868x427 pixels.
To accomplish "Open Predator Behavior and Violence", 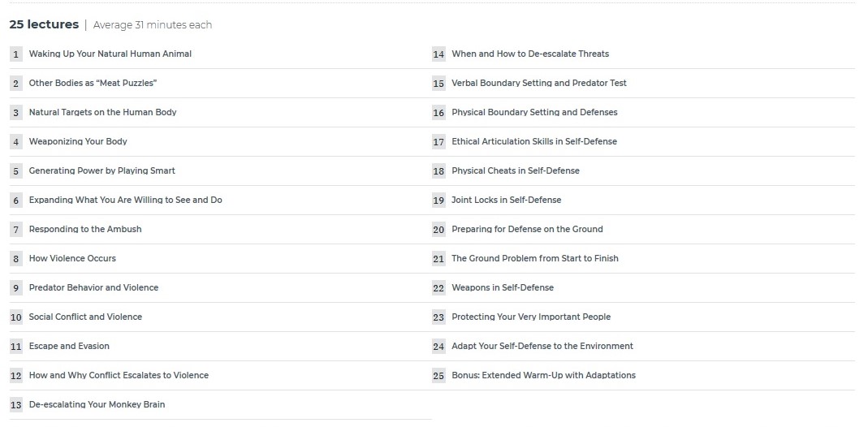I will point(93,287).
